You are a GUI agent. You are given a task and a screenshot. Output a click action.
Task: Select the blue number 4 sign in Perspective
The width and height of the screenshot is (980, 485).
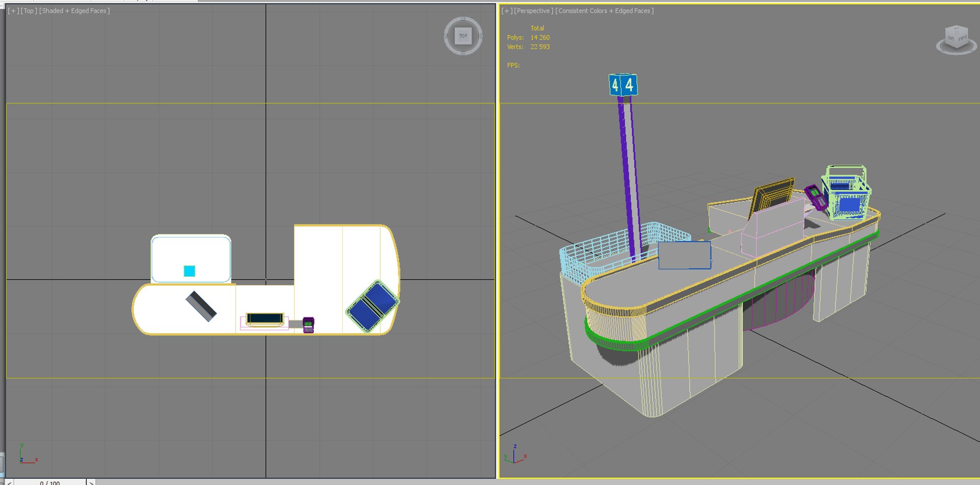pyautogui.click(x=623, y=85)
